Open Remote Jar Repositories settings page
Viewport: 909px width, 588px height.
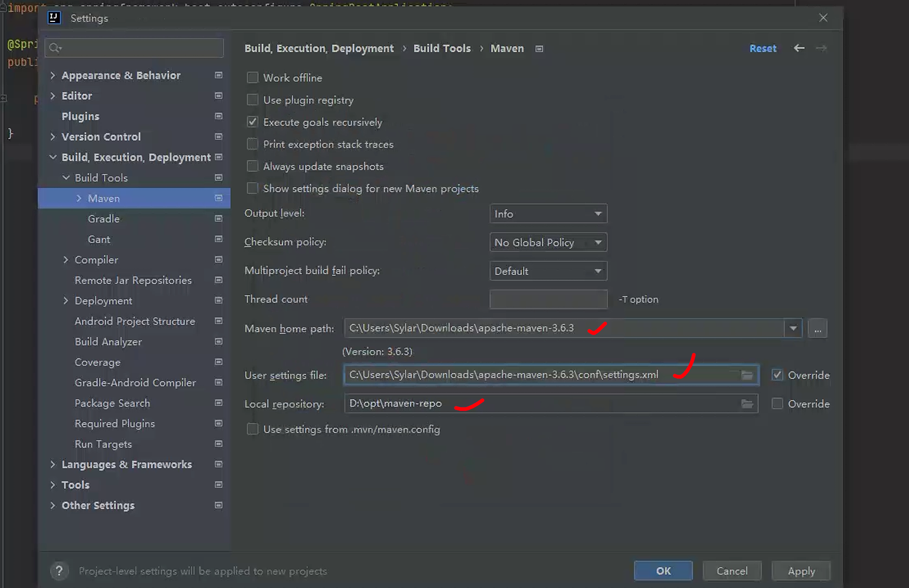[133, 280]
